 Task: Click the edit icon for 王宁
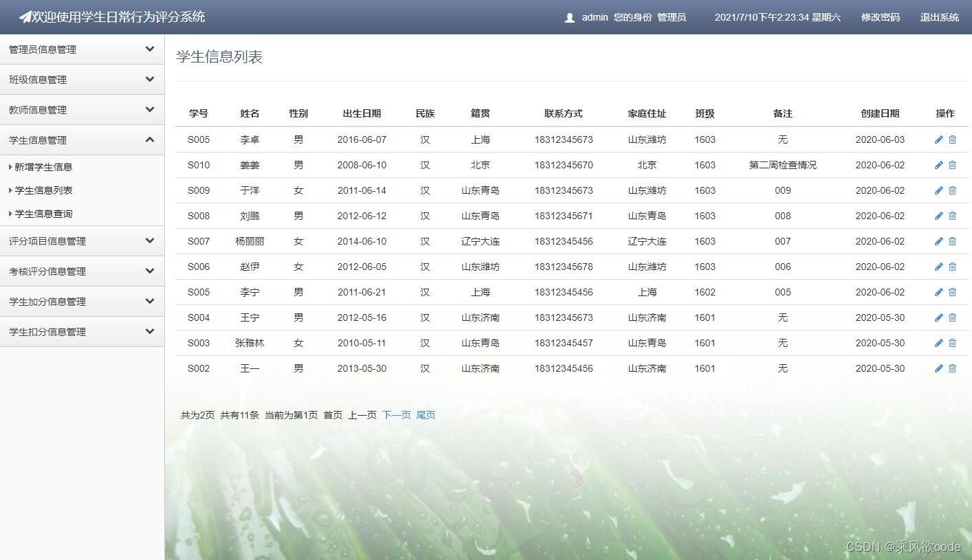938,317
